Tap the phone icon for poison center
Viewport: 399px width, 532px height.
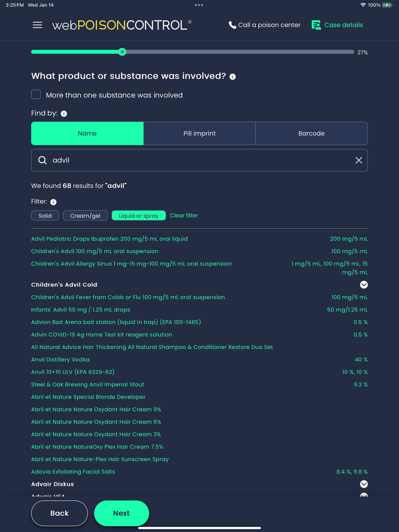[232, 25]
